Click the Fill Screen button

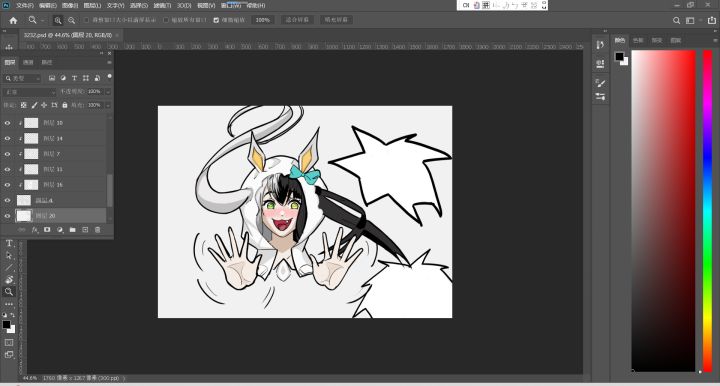point(337,20)
